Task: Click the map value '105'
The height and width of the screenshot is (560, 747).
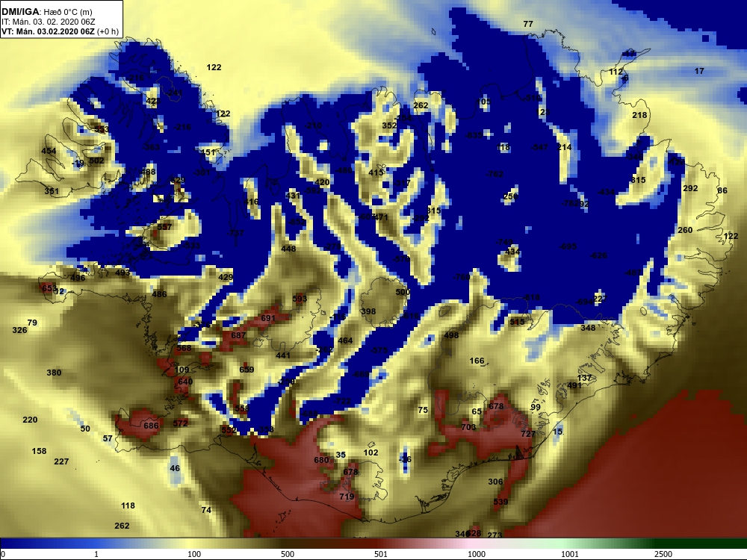Action: click(x=483, y=102)
